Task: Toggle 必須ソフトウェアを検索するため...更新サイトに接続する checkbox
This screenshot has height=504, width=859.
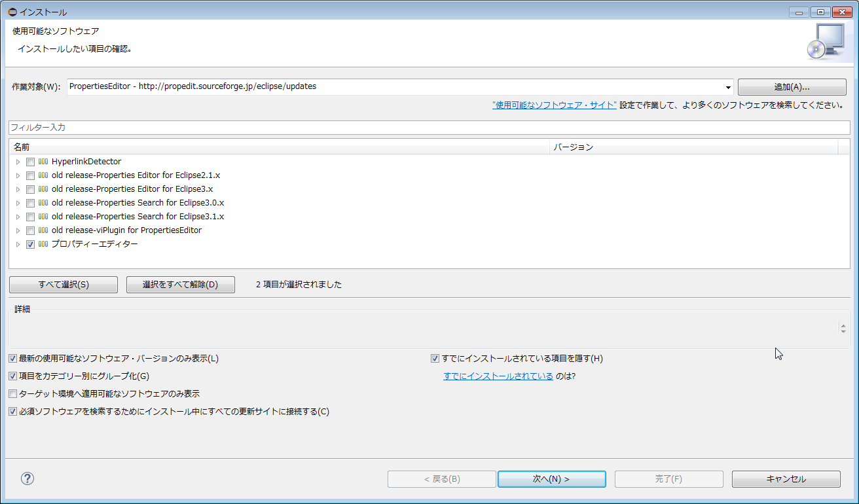Action: (13, 412)
